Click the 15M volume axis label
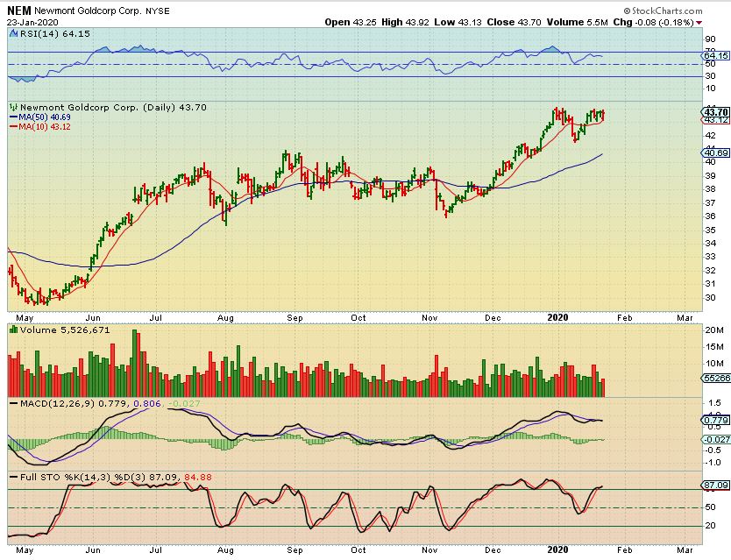Screen dimensions: 731x560 point(714,347)
